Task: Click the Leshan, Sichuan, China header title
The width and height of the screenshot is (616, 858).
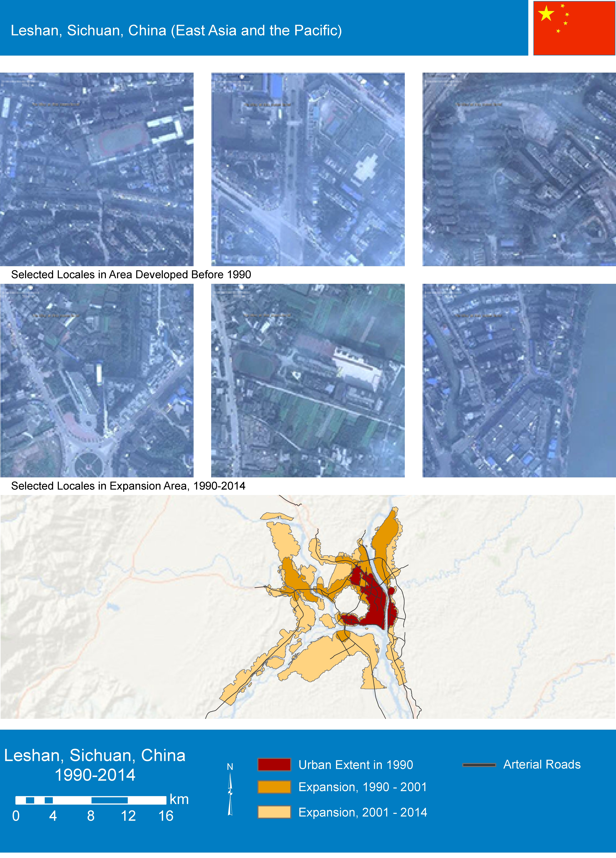Action: click(x=176, y=30)
